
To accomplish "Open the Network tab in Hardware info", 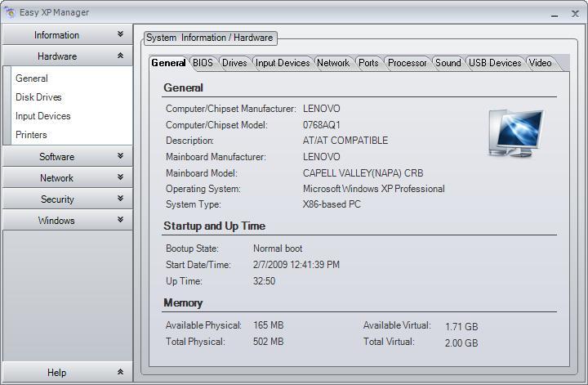I will (x=333, y=63).
